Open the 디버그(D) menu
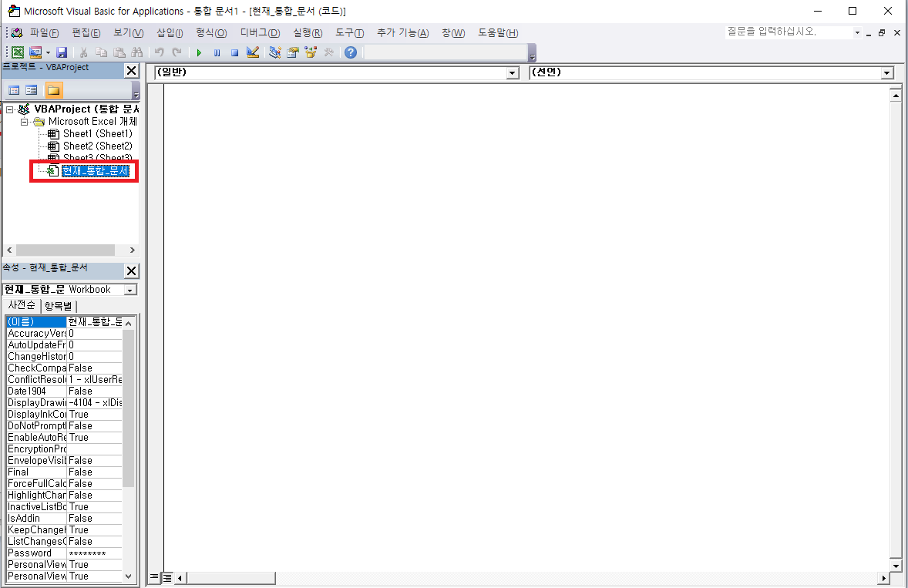The height and width of the screenshot is (588, 908). 260,33
